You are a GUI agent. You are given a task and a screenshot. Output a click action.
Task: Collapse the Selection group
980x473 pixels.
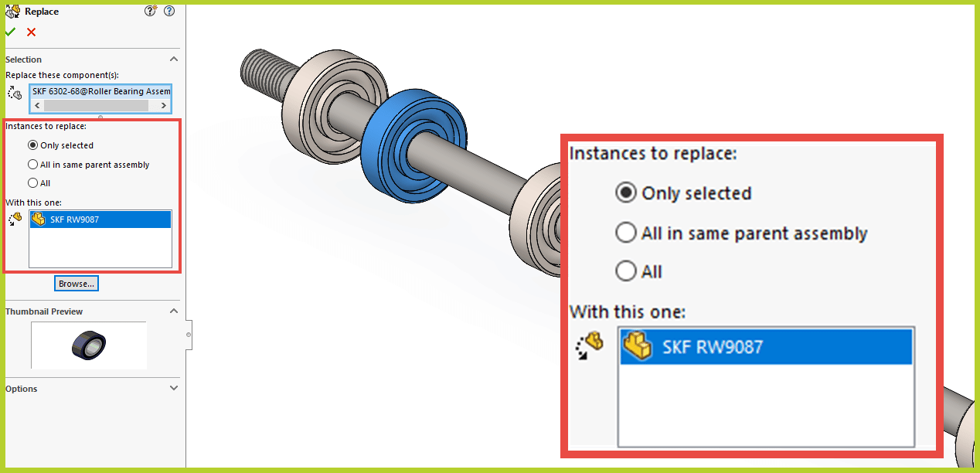tap(174, 59)
